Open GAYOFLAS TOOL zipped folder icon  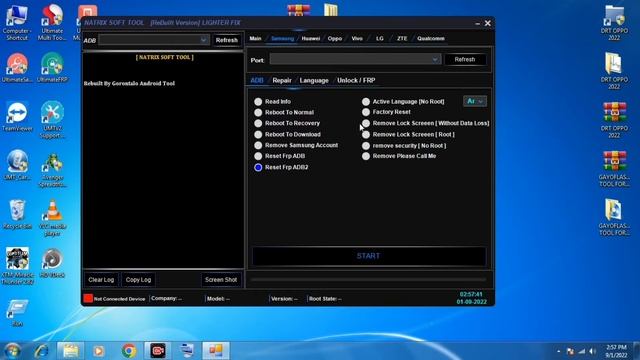point(614,218)
